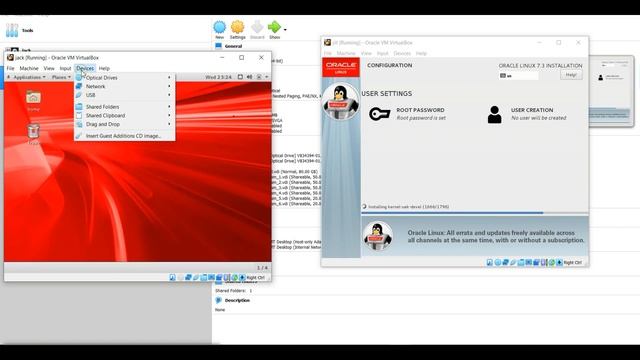Click the 1 / 4 workspace switcher

pyautogui.click(x=262, y=268)
